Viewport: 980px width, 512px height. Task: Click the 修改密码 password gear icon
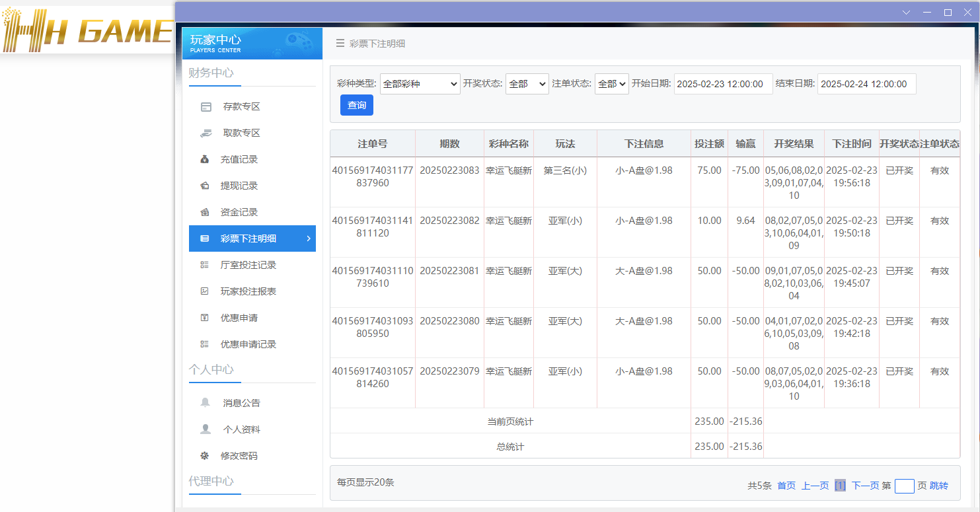tap(206, 455)
